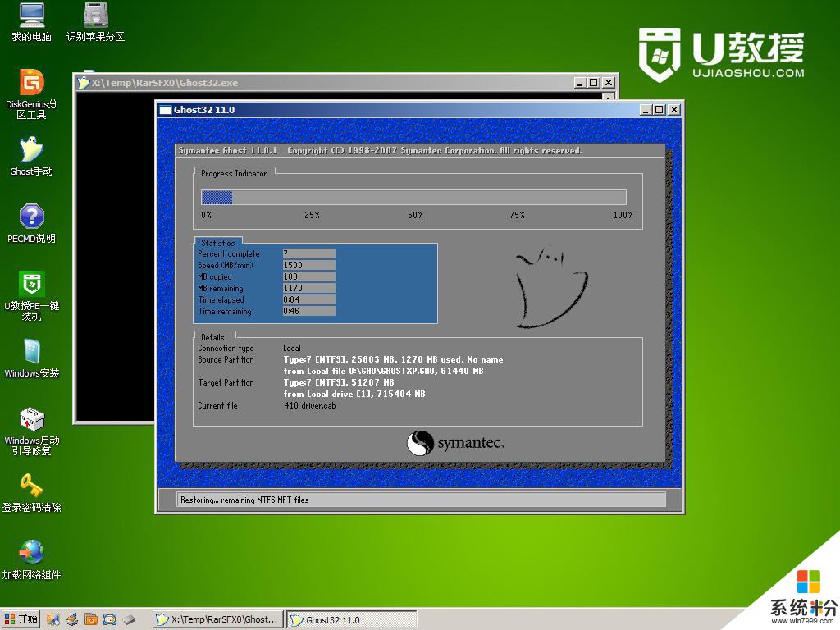This screenshot has width=840, height=630.
Task: Click the Source Partition Type:7 [NTFS] 25603 MB line
Action: point(393,359)
